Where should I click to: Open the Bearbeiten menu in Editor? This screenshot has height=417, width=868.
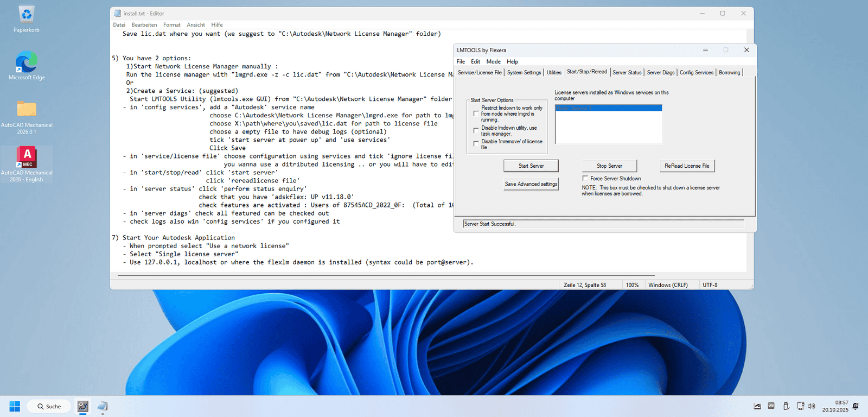click(144, 25)
